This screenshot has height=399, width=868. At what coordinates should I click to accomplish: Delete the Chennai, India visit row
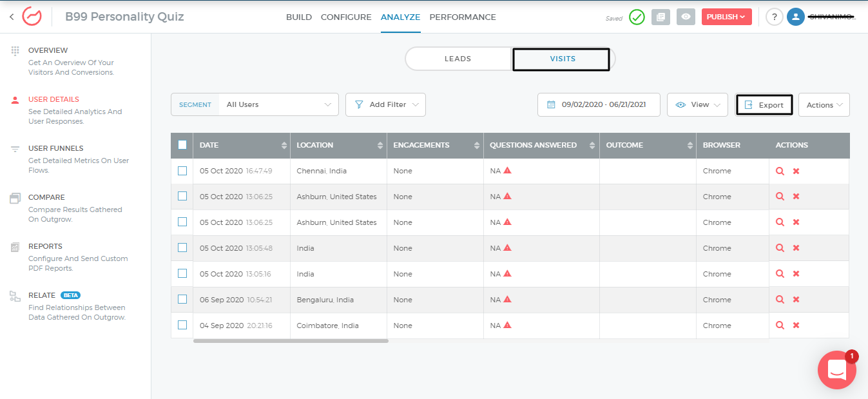click(x=796, y=171)
